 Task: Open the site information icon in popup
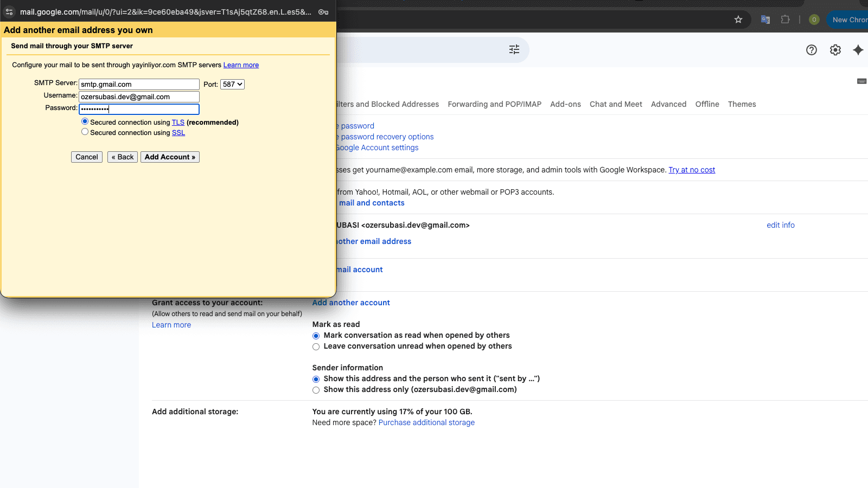[x=9, y=12]
